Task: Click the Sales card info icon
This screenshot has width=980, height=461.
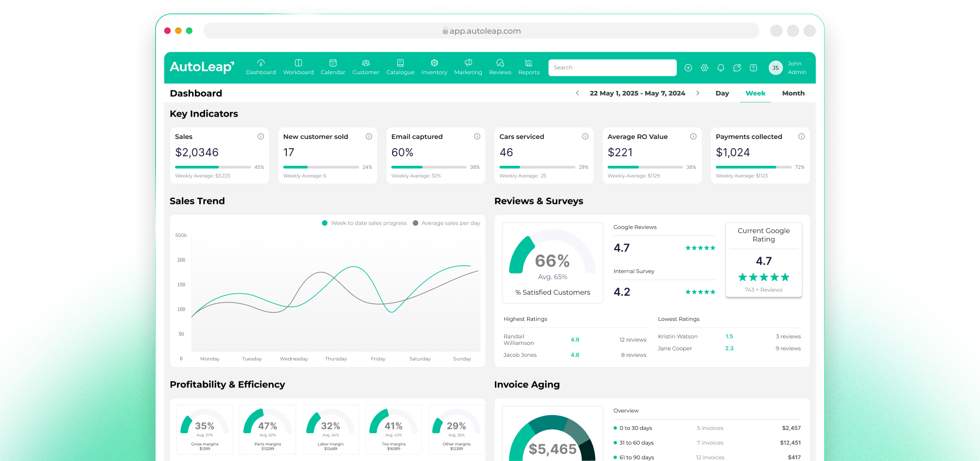Action: click(x=261, y=136)
